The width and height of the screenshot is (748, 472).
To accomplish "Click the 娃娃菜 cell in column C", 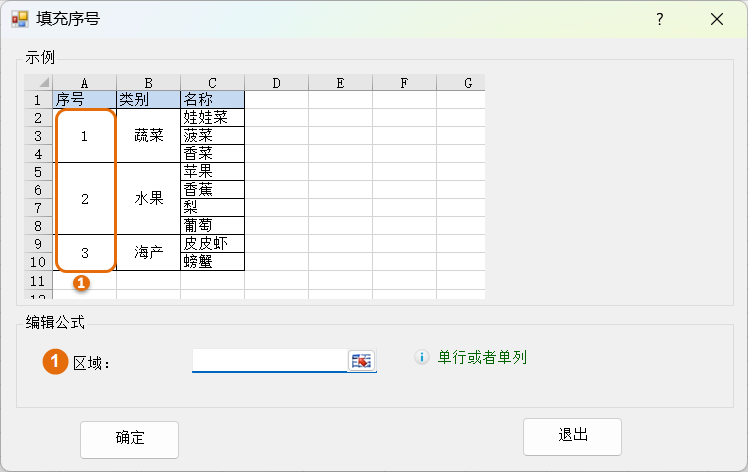I will click(x=212, y=118).
